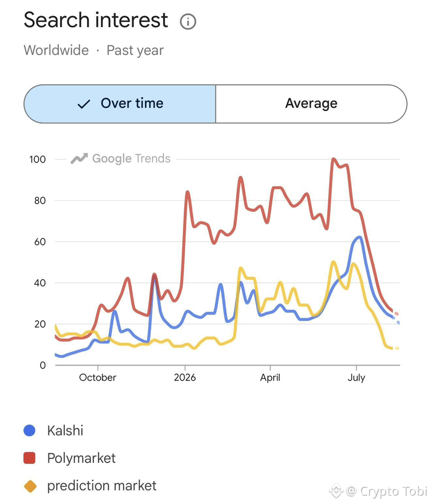Select the Kalshi legend label
Image resolution: width=431 pixels, height=504 pixels.
pos(65,431)
